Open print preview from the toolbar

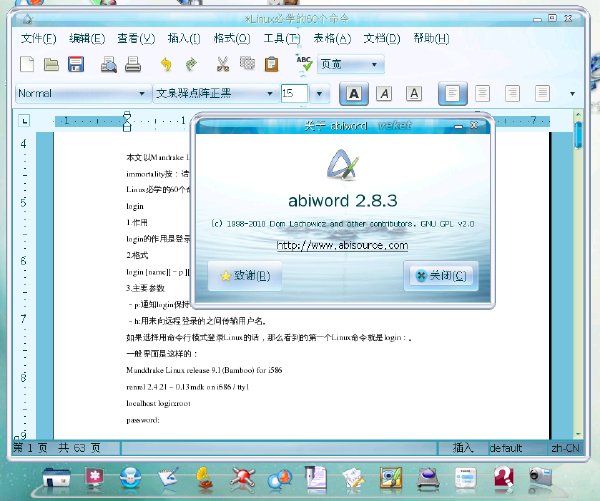(x=109, y=64)
